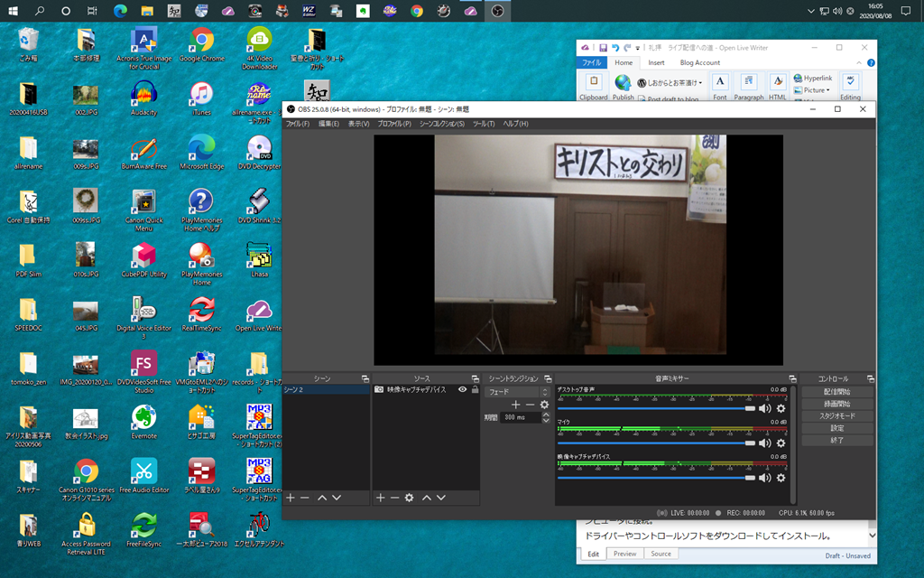Image resolution: width=924 pixels, height=578 pixels.
Task: Open source properties gear in Sources panel
Action: point(409,498)
